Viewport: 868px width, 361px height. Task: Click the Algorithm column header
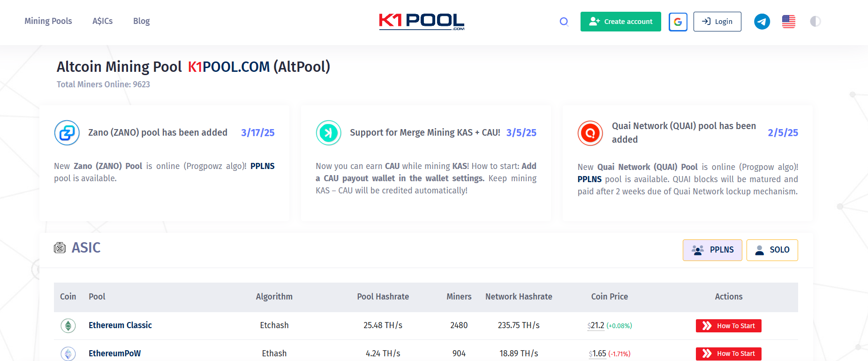pyautogui.click(x=274, y=297)
